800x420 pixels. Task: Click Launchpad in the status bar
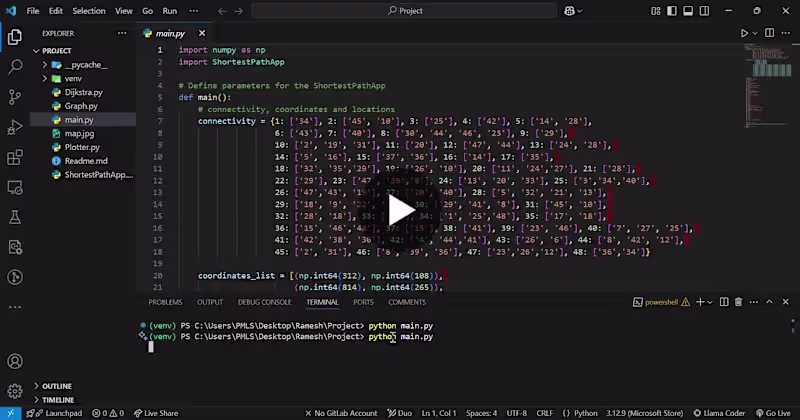coord(54,413)
